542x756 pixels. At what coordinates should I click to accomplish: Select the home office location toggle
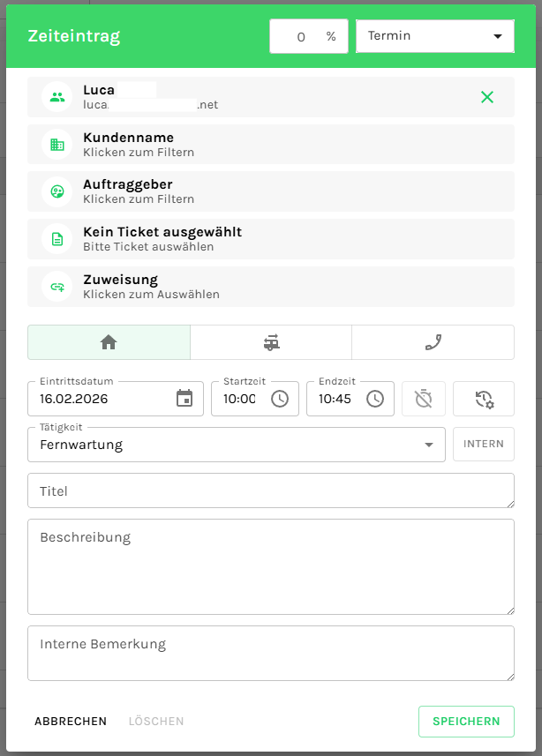pos(109,342)
